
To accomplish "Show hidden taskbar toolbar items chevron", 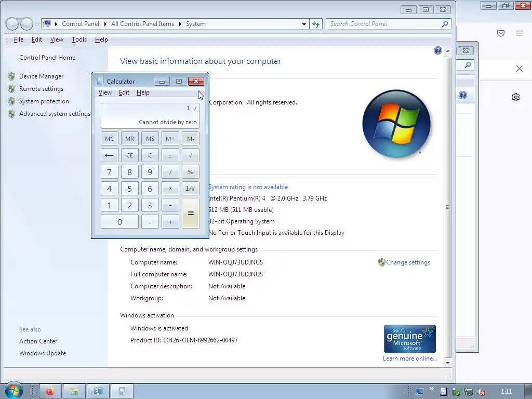I will coord(432,389).
